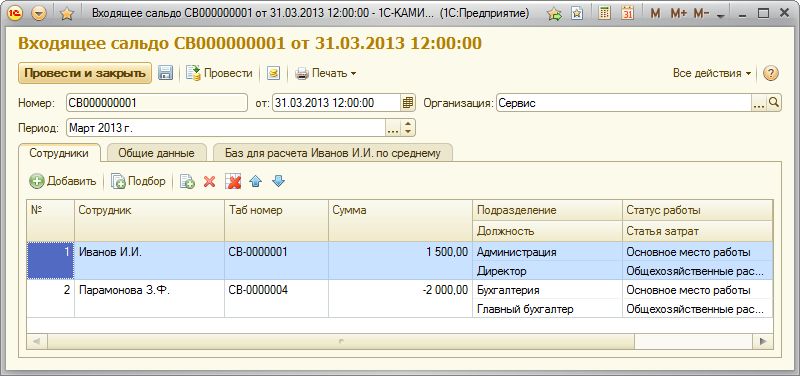This screenshot has width=800, height=376.
Task: Click Статус работы column header
Action: coord(697,210)
